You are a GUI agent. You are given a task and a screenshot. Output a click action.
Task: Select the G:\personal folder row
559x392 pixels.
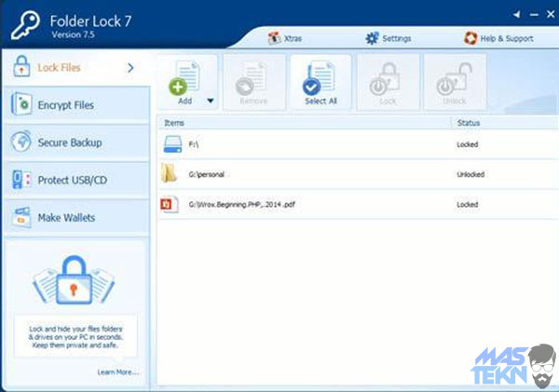tap(358, 174)
